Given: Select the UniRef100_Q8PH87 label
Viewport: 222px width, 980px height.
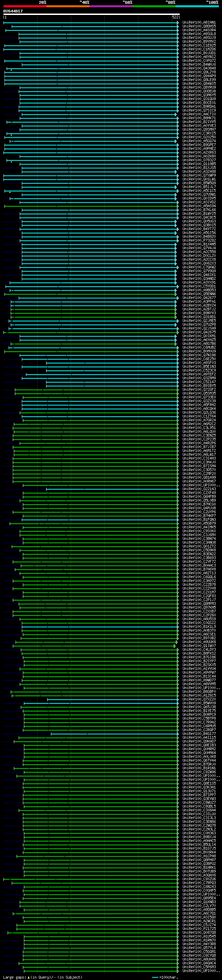Looking at the screenshot, I should point(199,860).
